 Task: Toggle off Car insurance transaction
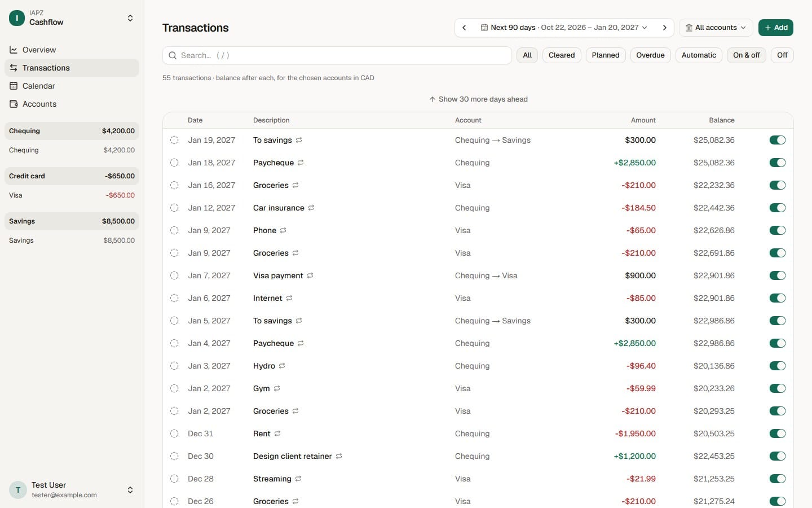[778, 208]
